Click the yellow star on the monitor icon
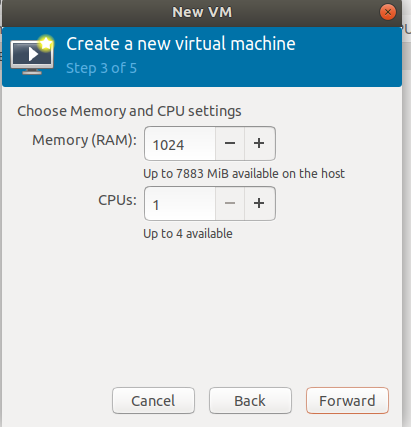Viewport: 411px width, 427px height. [x=46, y=43]
